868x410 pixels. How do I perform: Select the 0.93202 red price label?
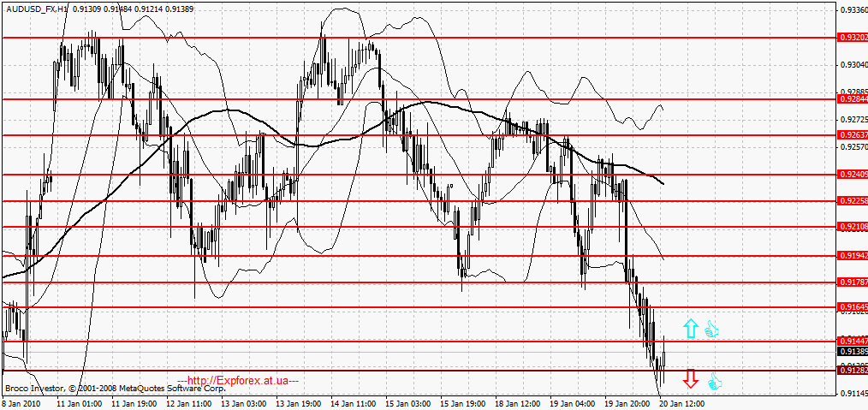click(853, 38)
